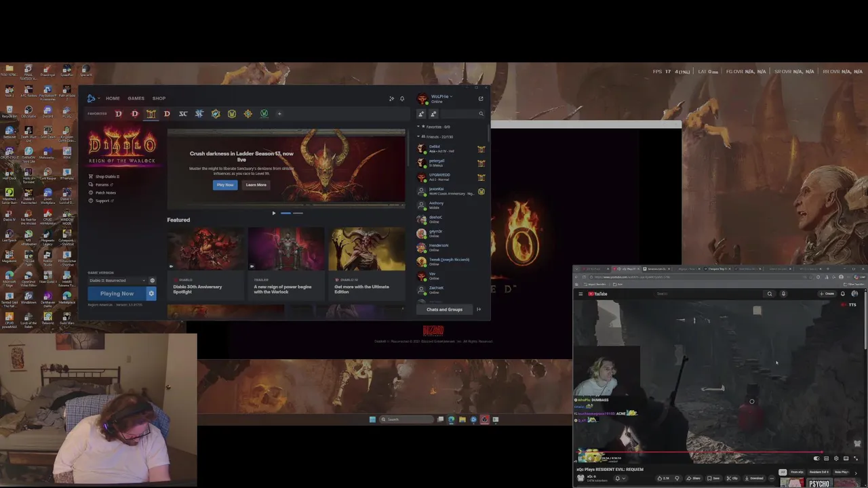Toggle subtitles button on YouTube player
868x488 pixels.
click(x=826, y=458)
